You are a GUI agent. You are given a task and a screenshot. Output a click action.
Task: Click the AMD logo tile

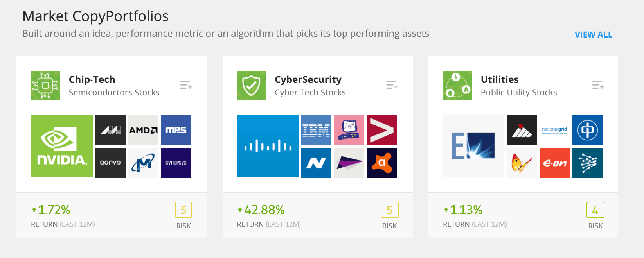(143, 130)
